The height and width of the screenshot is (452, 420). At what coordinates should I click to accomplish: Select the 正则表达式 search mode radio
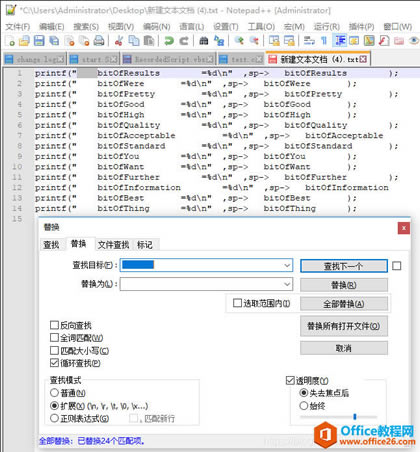(x=54, y=418)
